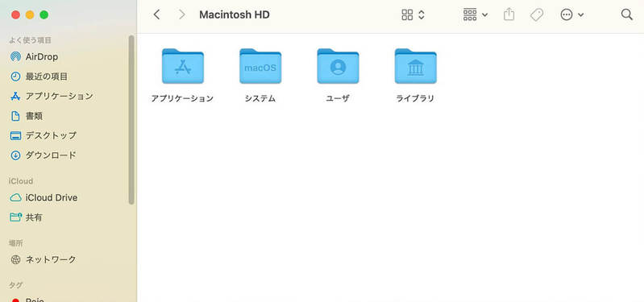Click the Share toolbar icon
644x302 pixels.
point(509,14)
